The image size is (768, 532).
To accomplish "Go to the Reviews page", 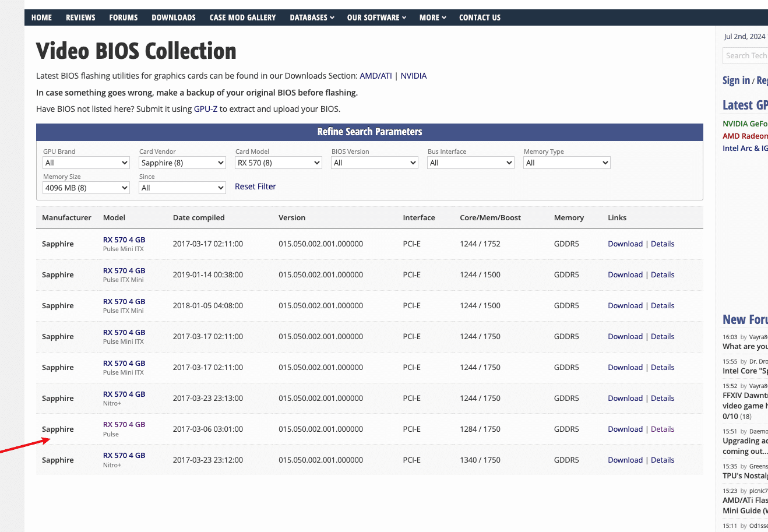I will point(80,17).
